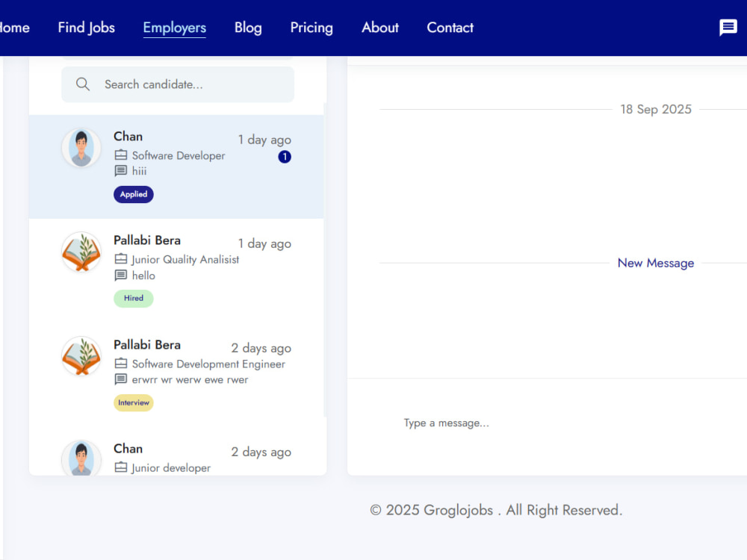Select Pallabi Bera name in Junior Quality row
The height and width of the screenshot is (560, 747).
pos(147,240)
